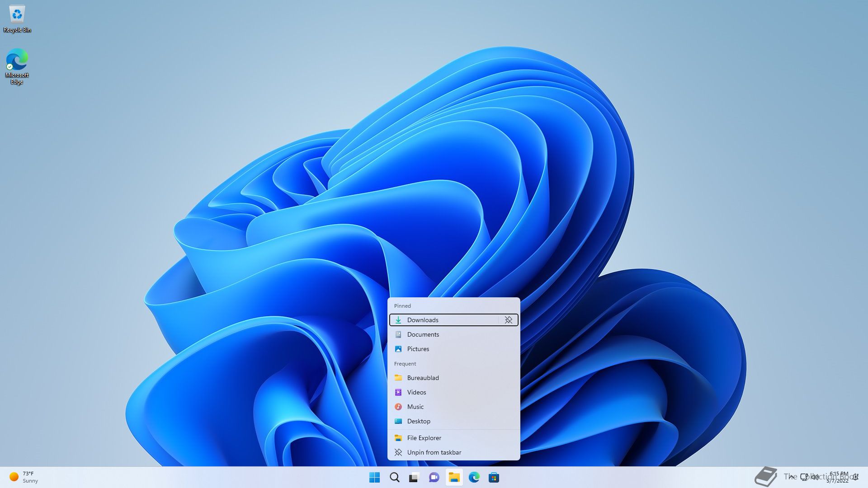The width and height of the screenshot is (868, 488).
Task: Select Pictures in jump list
Action: pos(418,349)
